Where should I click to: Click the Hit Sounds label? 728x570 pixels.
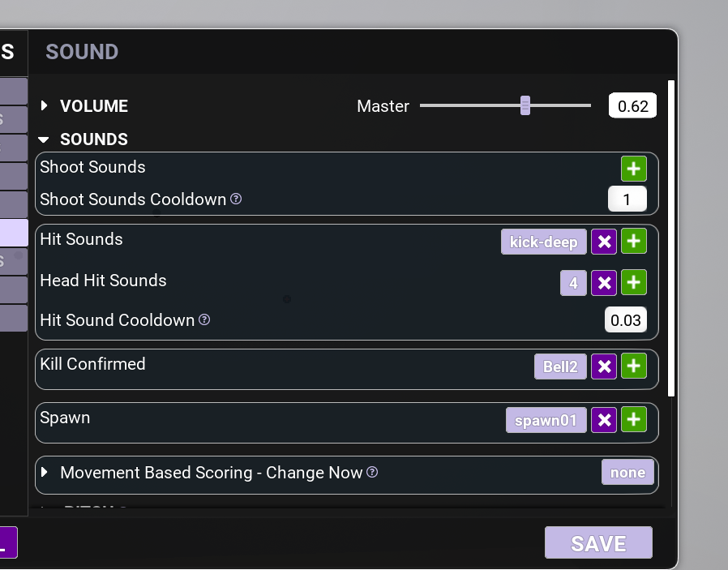click(81, 239)
